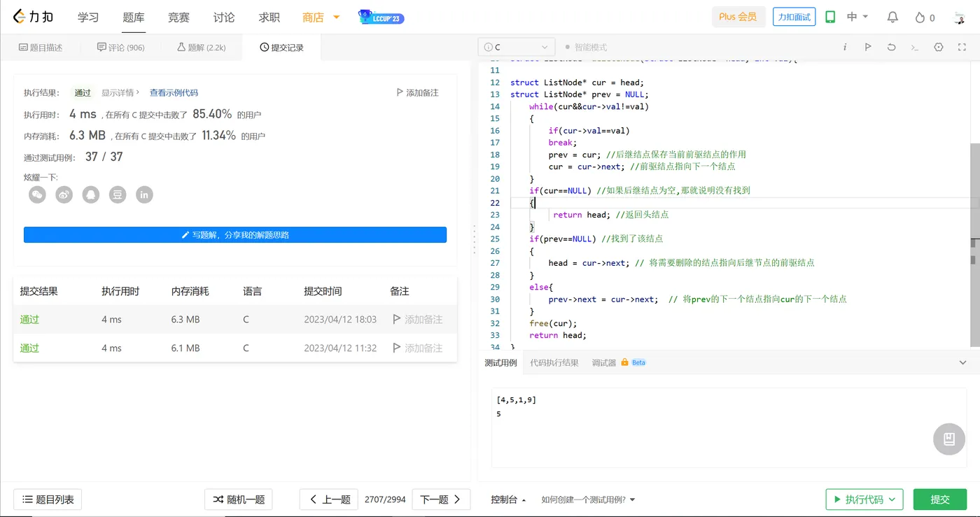Click the editor info 'i' icon
Screen dimensions: 980x517
845,47
